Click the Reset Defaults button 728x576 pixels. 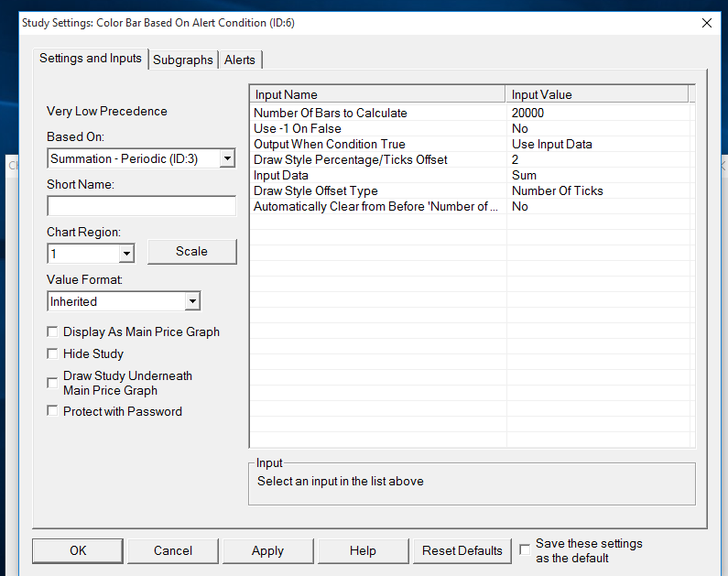(x=462, y=551)
